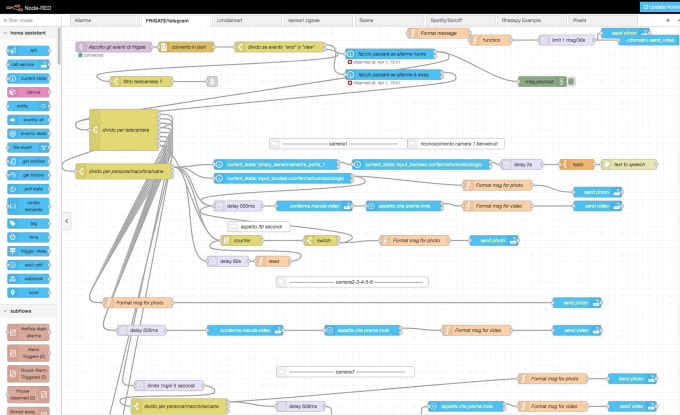Choose the trigger: state palette node
The width and height of the screenshot is (680, 415).
[28, 251]
